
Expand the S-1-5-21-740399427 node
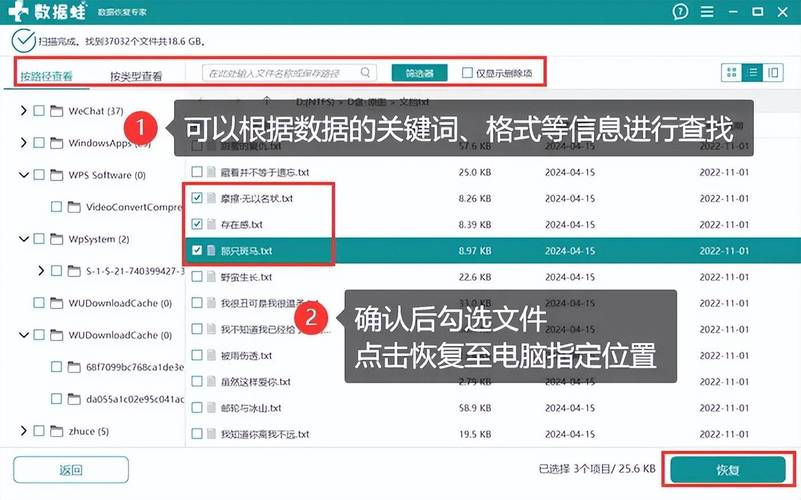pyautogui.click(x=41, y=271)
